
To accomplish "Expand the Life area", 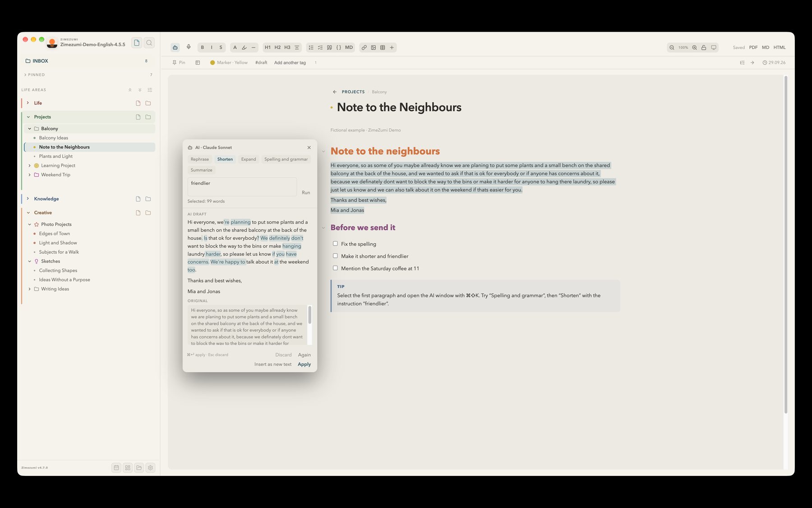I will (28, 103).
